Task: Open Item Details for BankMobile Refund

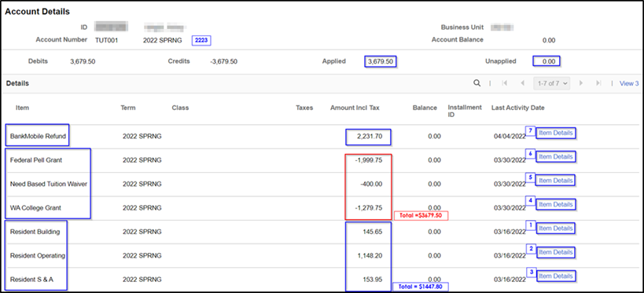Action: tap(556, 133)
